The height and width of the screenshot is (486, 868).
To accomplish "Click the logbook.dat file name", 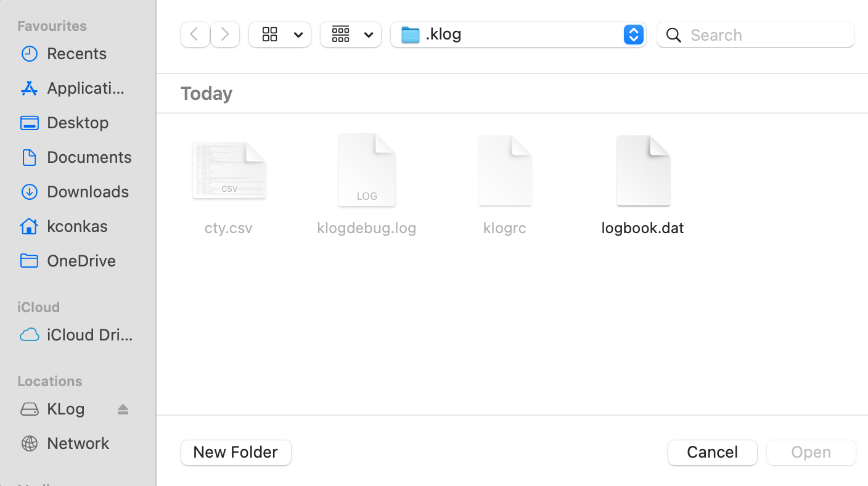I will 643,228.
